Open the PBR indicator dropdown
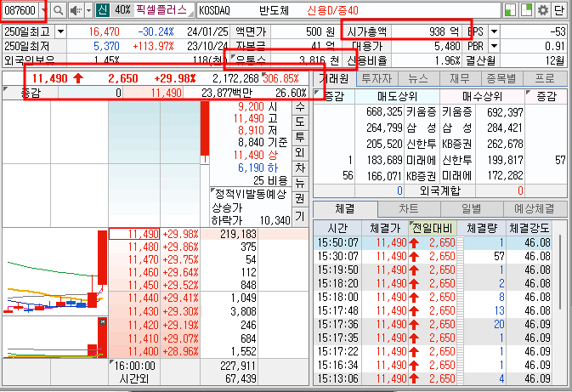Image resolution: width=572 pixels, height=392 pixels. (494, 47)
